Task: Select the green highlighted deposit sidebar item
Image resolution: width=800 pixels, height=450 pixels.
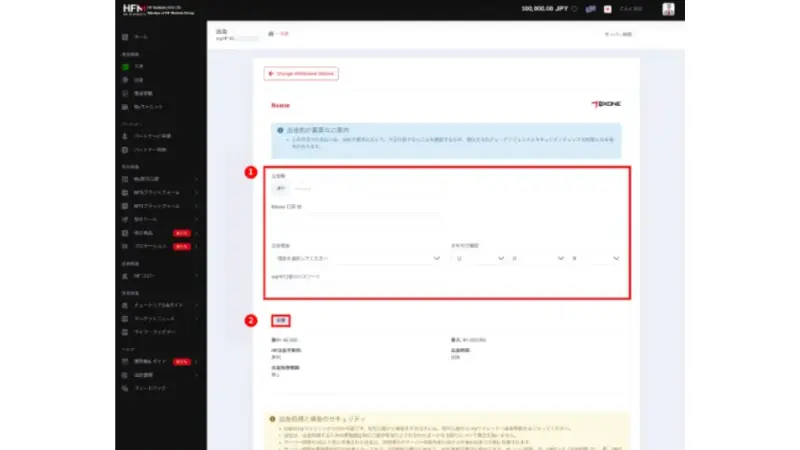Action: pyautogui.click(x=139, y=66)
